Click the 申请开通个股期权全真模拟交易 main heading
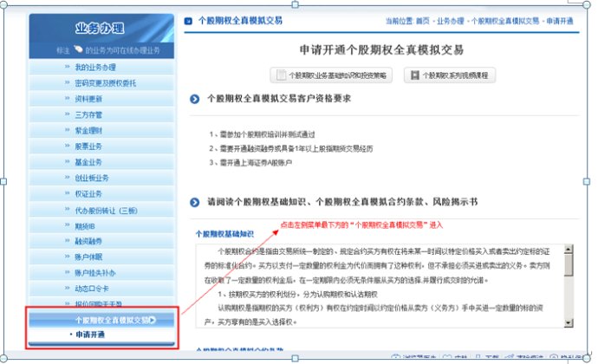Screen dimensions: 598x364 (381, 50)
